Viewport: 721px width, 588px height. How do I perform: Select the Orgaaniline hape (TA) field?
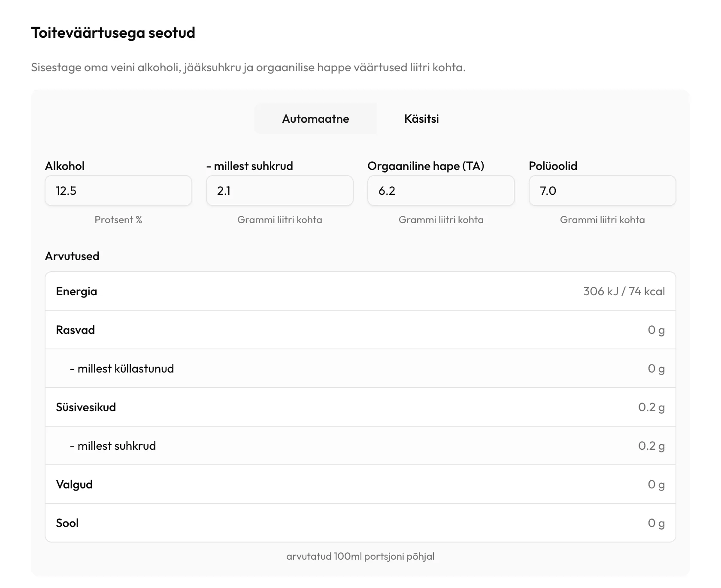(441, 191)
